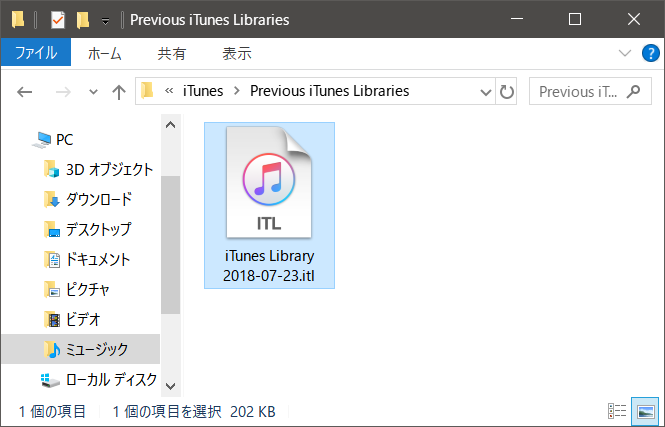Open ダウンロード folder in navigation pane
The width and height of the screenshot is (665, 427).
point(98,199)
